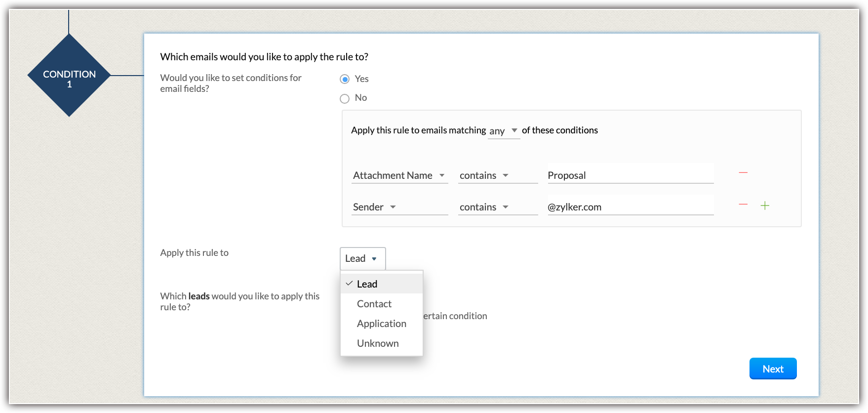Collapse the Lead module dropdown
Screen dimensions: 868x413
[362, 258]
